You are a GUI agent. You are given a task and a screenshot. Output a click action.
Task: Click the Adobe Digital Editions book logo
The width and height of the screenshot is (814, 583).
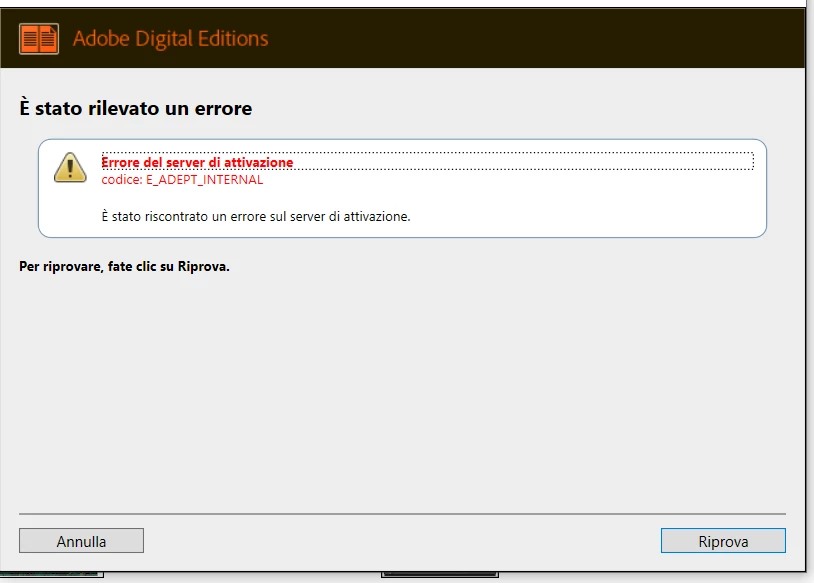pos(39,39)
